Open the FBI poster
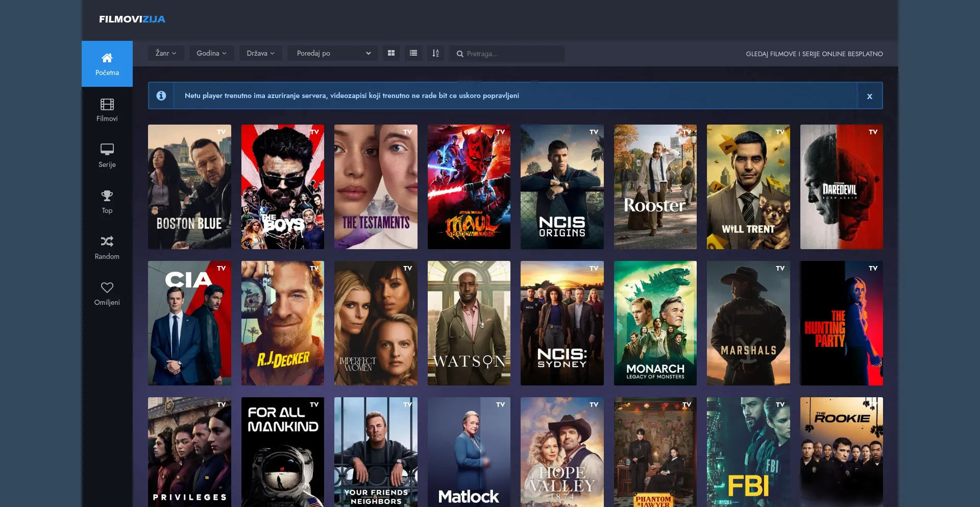The image size is (980, 507). click(748, 452)
